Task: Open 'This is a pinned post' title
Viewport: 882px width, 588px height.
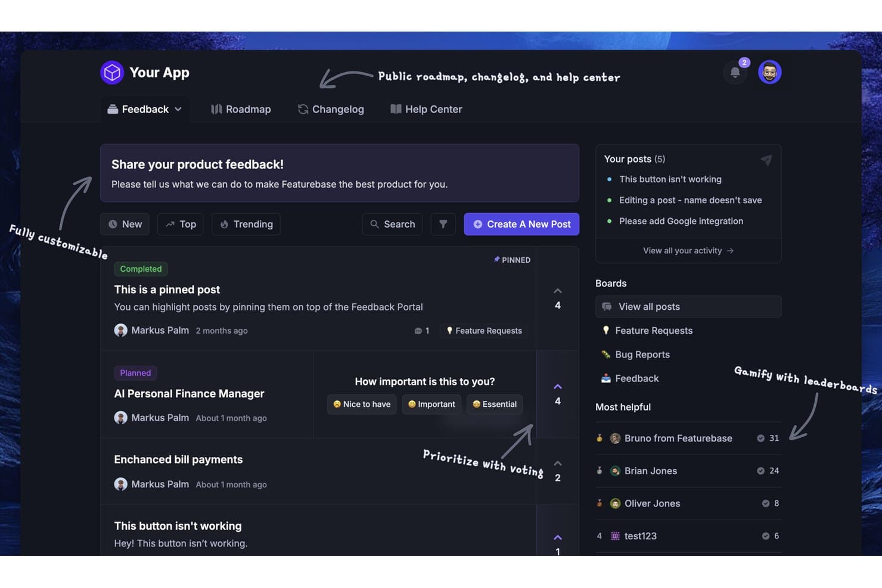Action: click(167, 290)
